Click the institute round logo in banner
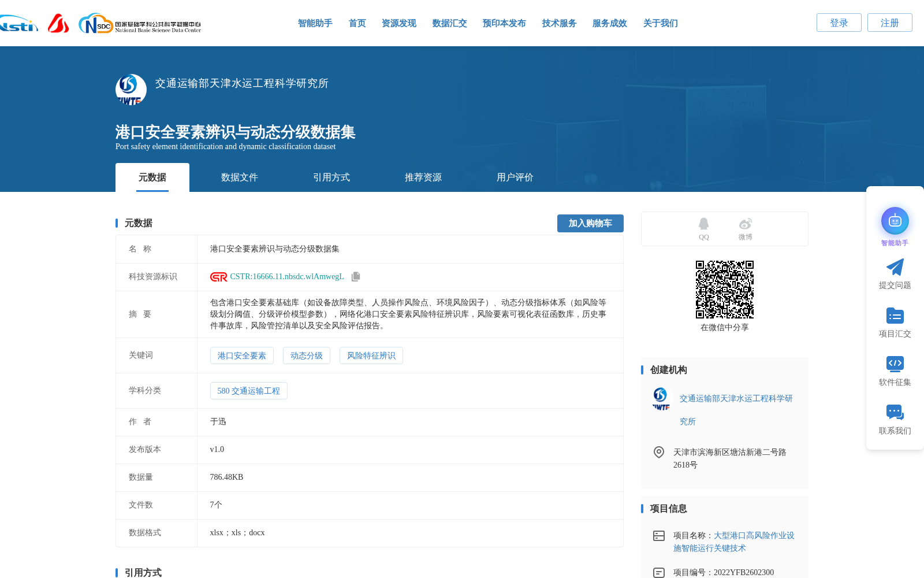The width and height of the screenshot is (924, 578). pos(131,90)
